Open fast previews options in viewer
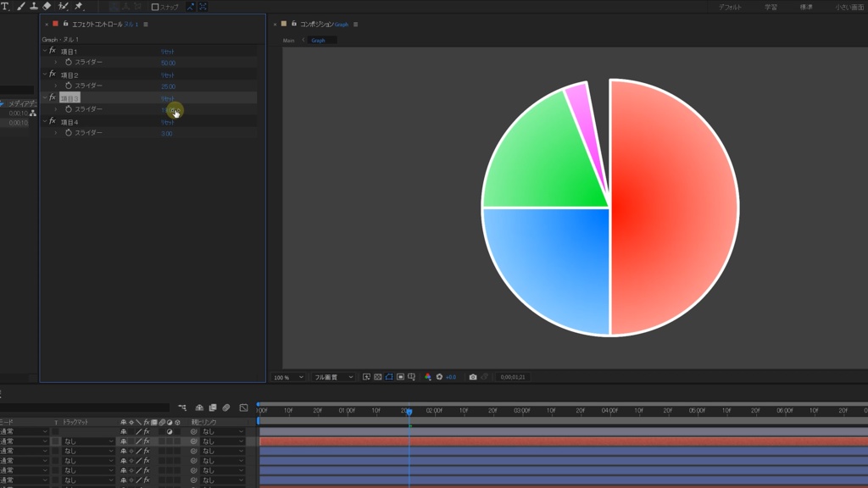The height and width of the screenshot is (488, 868). point(366,377)
